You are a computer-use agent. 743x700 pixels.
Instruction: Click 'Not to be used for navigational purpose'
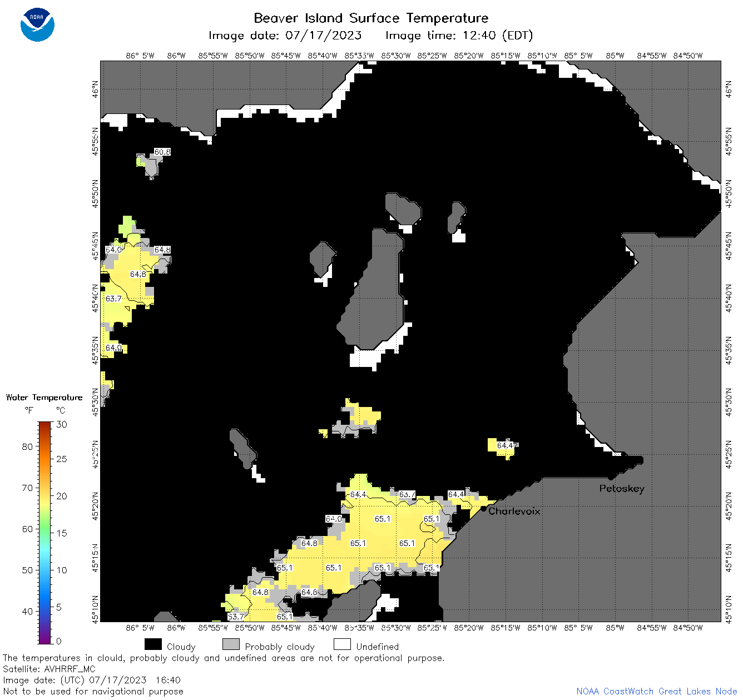pyautogui.click(x=93, y=692)
